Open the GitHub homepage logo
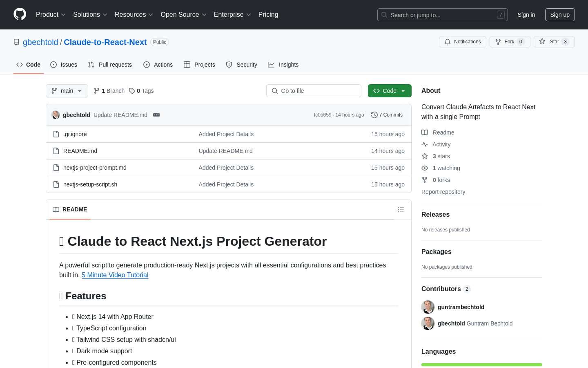The width and height of the screenshot is (588, 368). [20, 14]
